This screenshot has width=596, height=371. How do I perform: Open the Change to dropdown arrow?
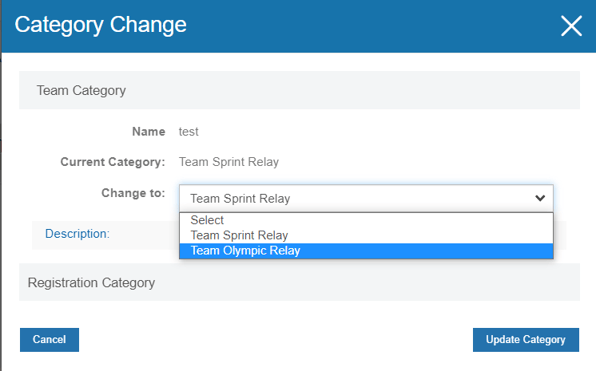tap(540, 198)
